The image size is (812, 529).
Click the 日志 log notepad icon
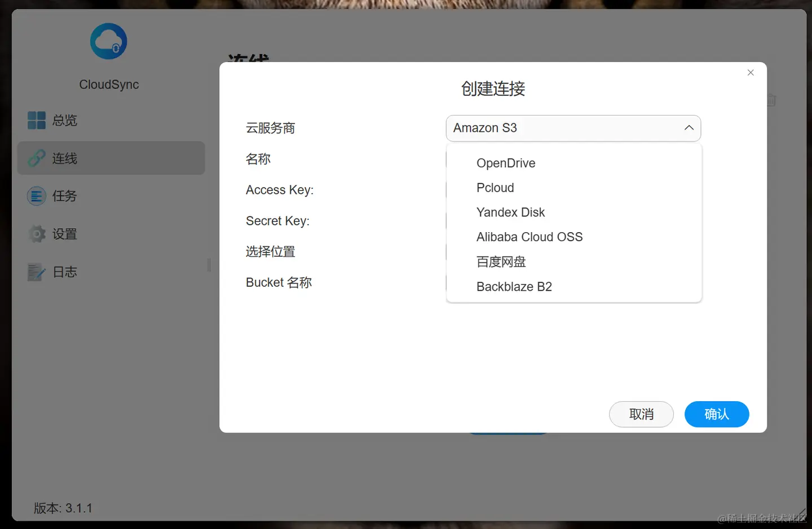37,272
